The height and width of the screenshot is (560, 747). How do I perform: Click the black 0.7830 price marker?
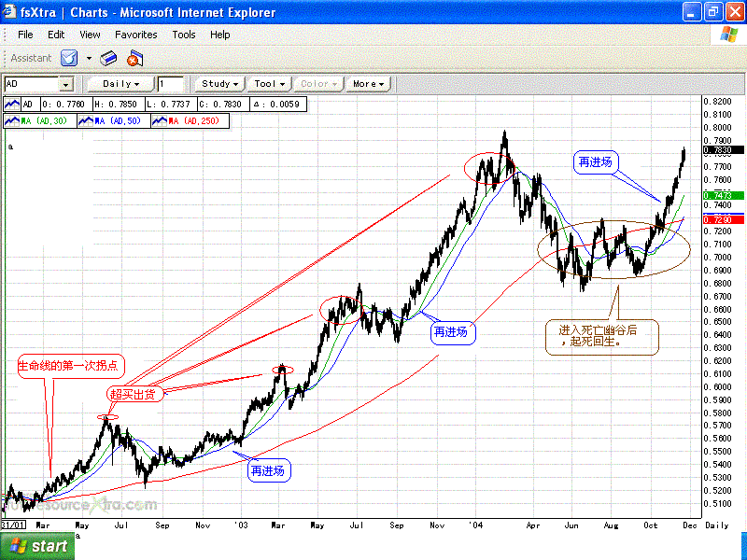(x=723, y=150)
